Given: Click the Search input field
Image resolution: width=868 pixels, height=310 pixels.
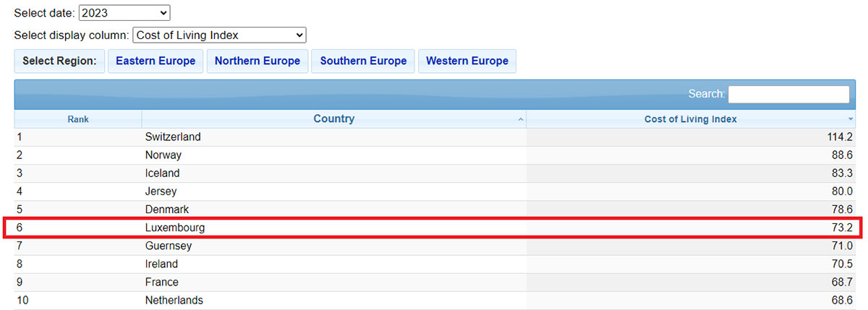Looking at the screenshot, I should coord(789,94).
